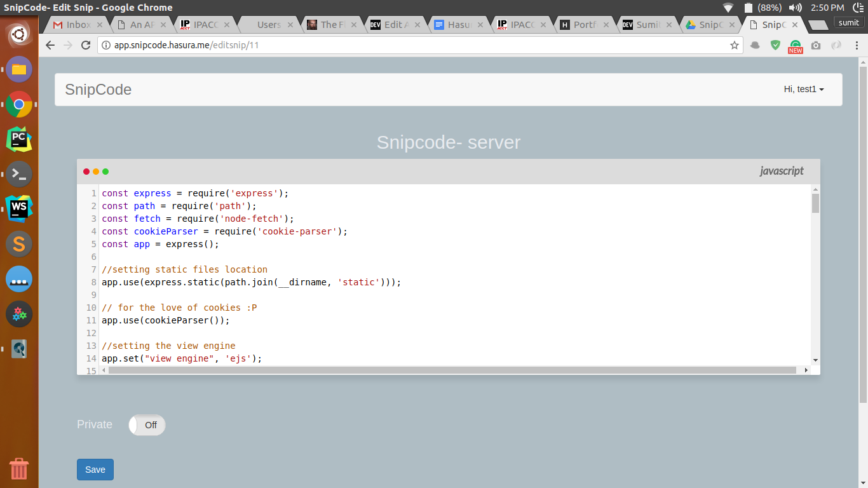Image resolution: width=868 pixels, height=488 pixels.
Task: Click the URL address bar
Action: pos(419,45)
